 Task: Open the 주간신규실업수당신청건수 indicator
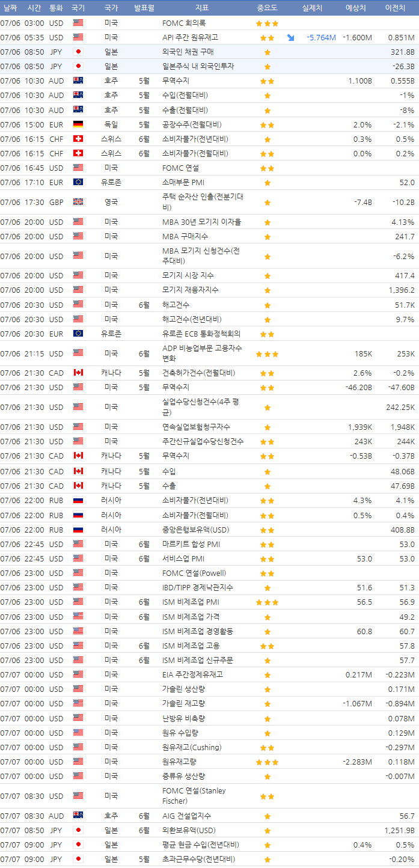203,441
